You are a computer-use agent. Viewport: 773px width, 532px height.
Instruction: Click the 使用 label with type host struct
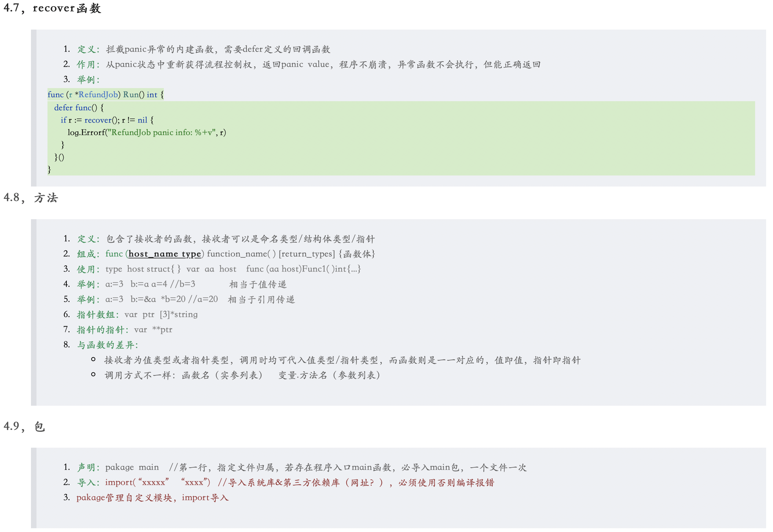(x=88, y=269)
